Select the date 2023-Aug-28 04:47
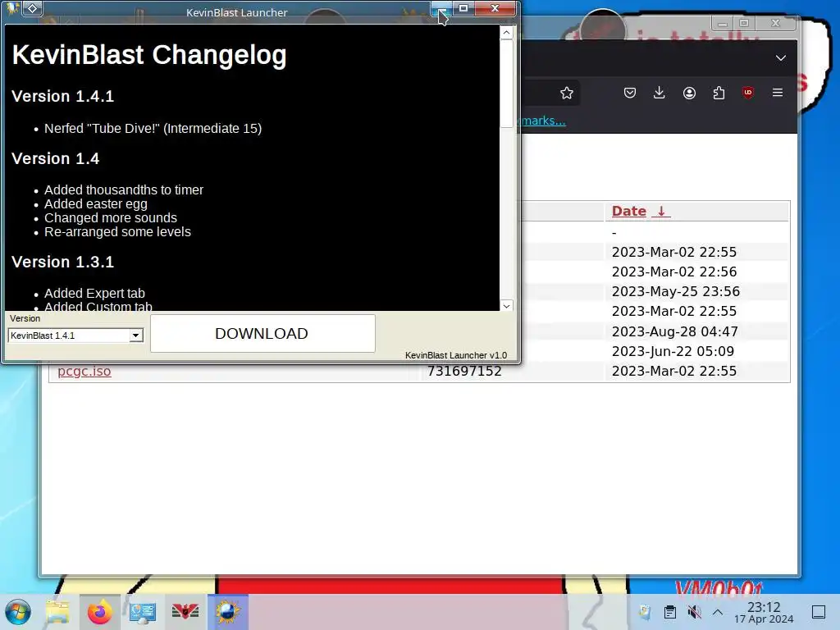Image resolution: width=840 pixels, height=630 pixels. click(x=675, y=331)
